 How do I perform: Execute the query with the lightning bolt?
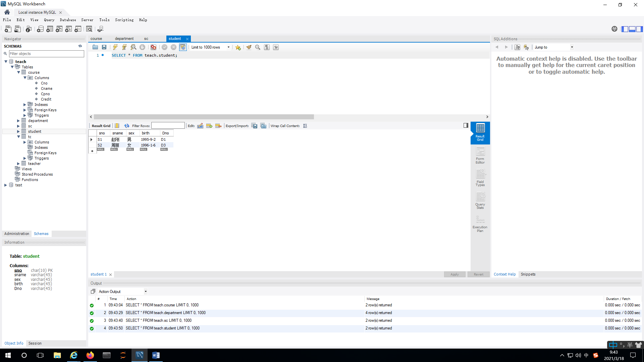(115, 47)
